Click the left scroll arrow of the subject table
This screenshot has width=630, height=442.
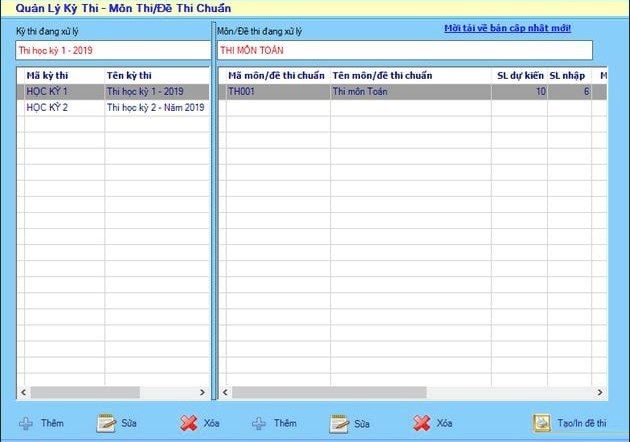click(224, 392)
